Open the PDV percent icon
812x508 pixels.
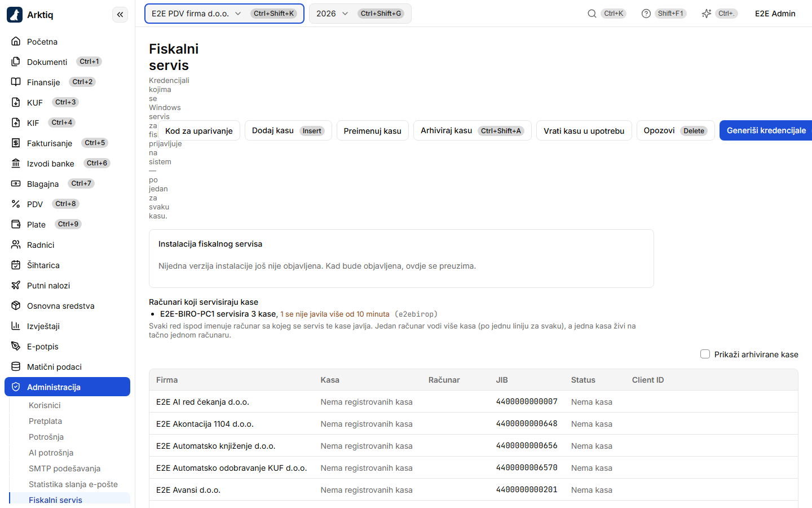coord(16,204)
